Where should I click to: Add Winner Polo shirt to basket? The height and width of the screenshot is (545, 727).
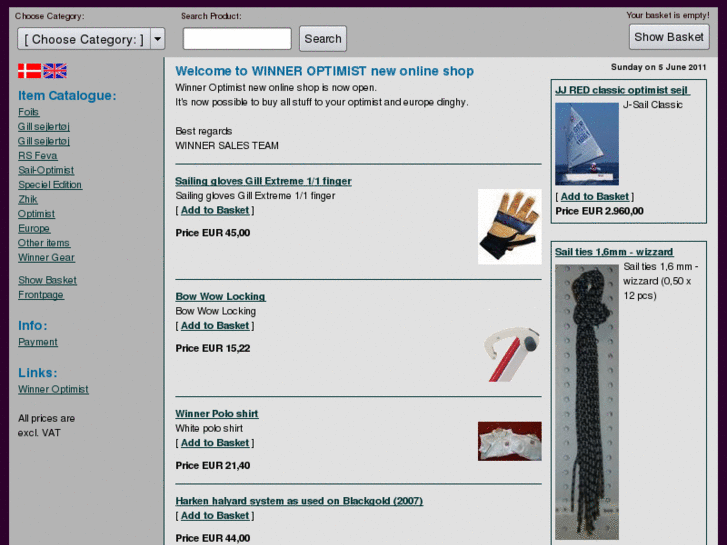[215, 443]
